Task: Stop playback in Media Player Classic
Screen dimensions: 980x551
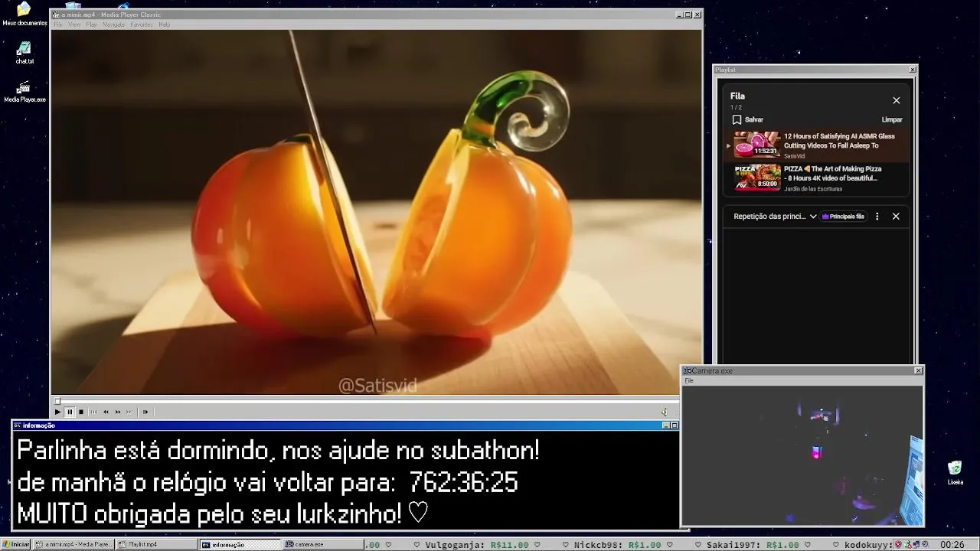Action: point(81,412)
